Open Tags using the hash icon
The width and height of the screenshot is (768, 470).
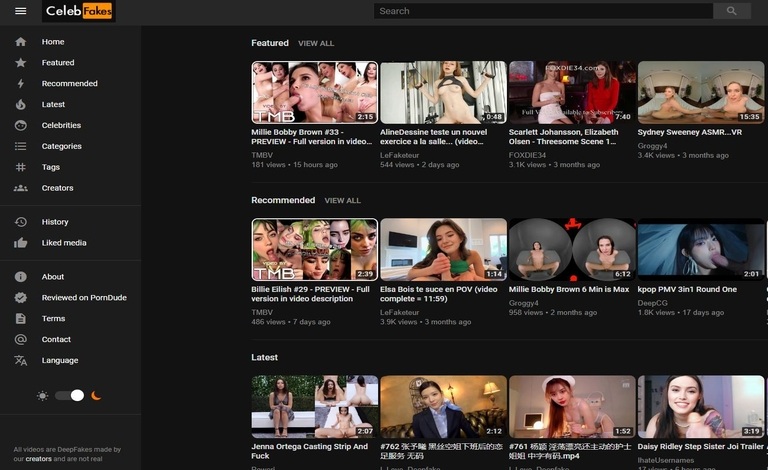[20, 168]
